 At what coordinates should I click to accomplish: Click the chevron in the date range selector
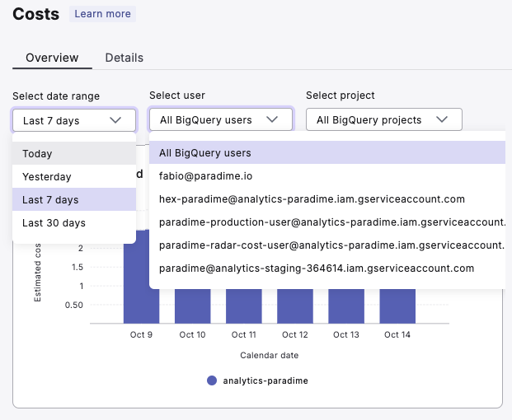click(115, 120)
